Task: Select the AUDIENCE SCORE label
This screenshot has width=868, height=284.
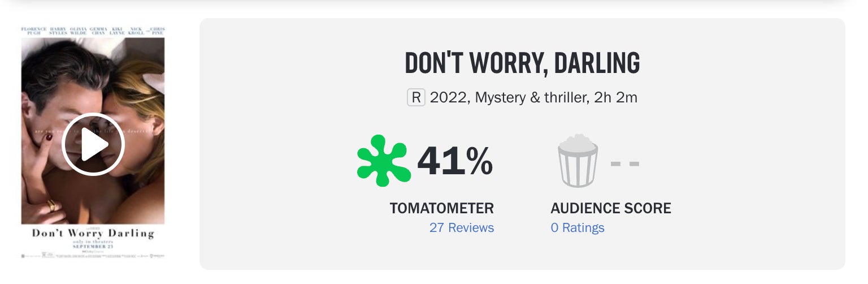Action: pos(611,208)
